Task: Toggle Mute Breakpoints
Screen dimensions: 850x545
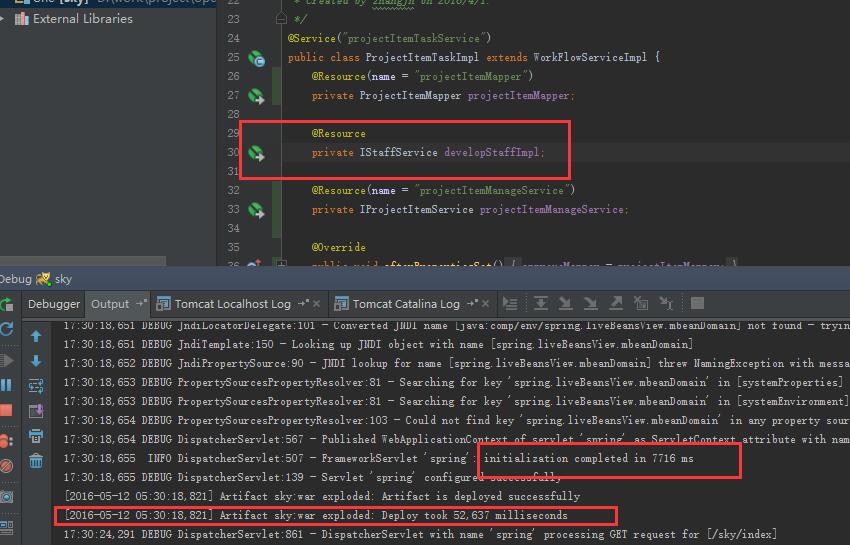Action: click(6, 465)
